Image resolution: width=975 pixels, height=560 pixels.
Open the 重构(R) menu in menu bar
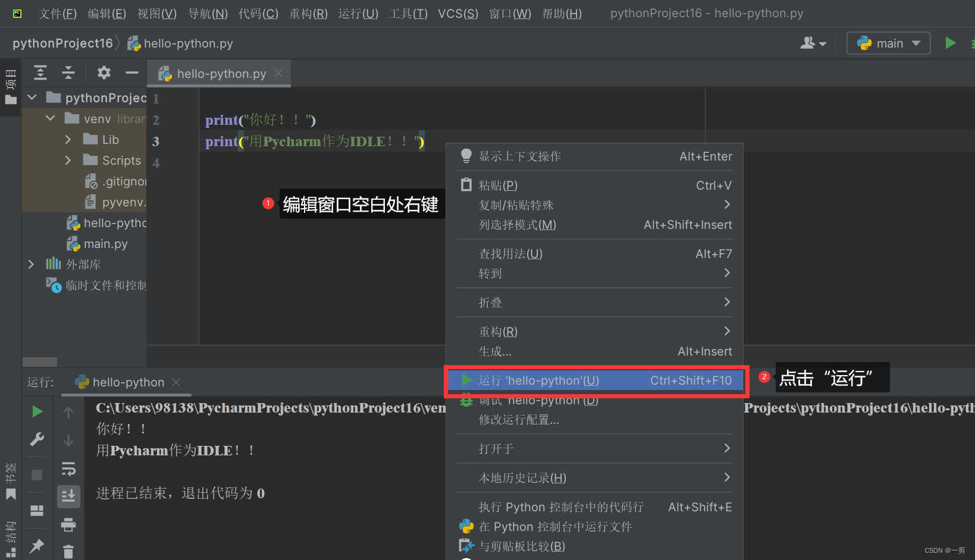tap(308, 13)
